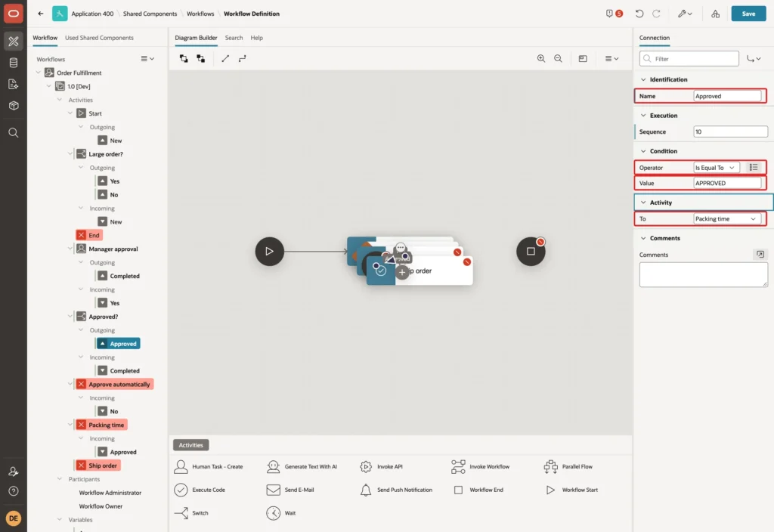
Task: Click first layout toolbar icon
Action: [x=184, y=58]
